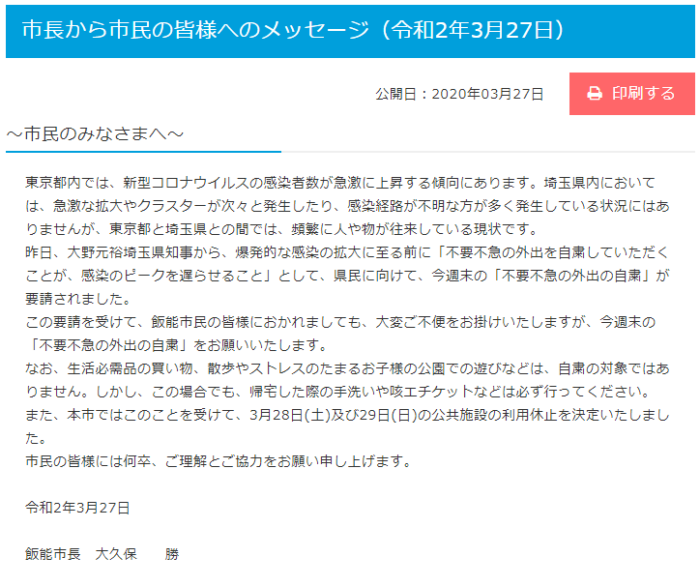Click the signature 飯能市長 大久保 勝

102,554
